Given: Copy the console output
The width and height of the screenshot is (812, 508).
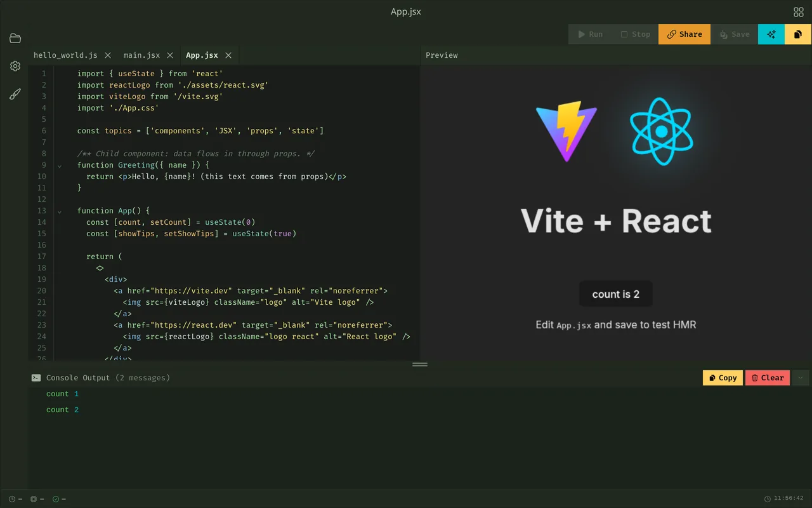Looking at the screenshot, I should point(723,378).
